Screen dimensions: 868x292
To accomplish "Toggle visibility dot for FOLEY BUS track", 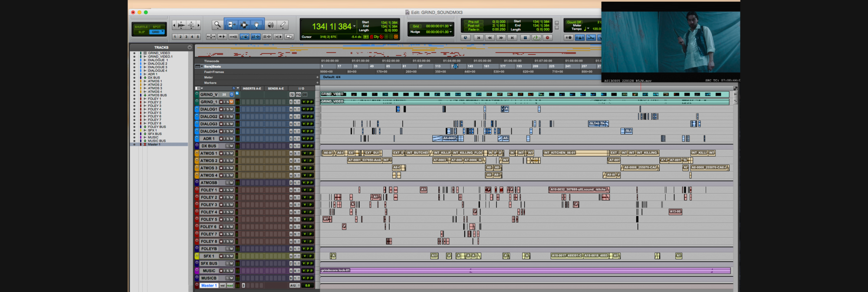I will point(134,127).
